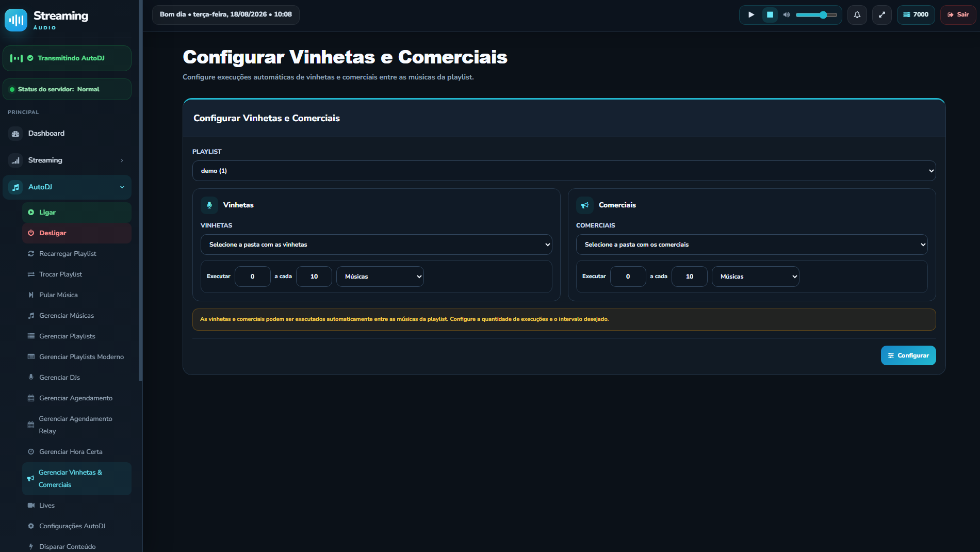Screen dimensions: 980x552
Task: Open Gerenciar Playlists Moderno
Action: pos(77,357)
